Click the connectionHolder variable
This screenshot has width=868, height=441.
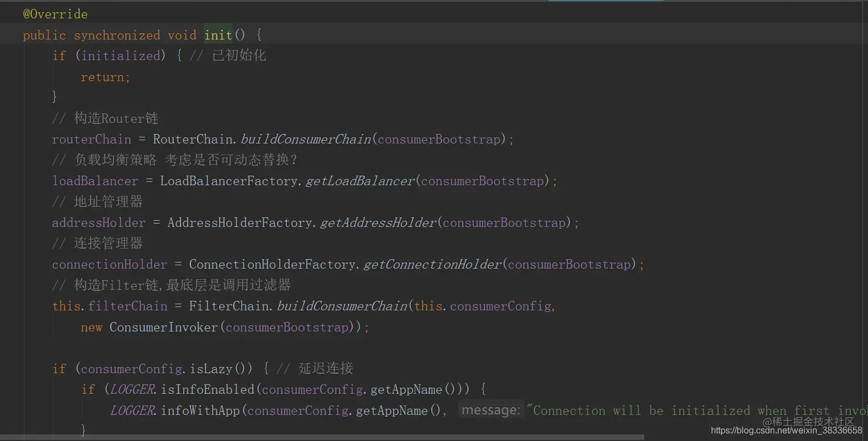[110, 264]
